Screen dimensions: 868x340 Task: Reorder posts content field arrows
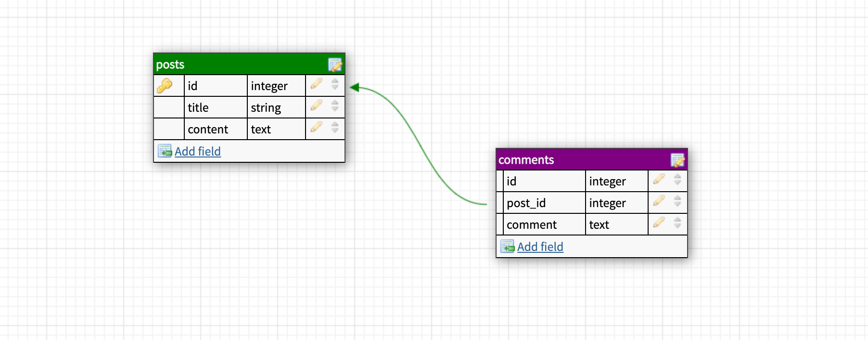[x=335, y=128]
